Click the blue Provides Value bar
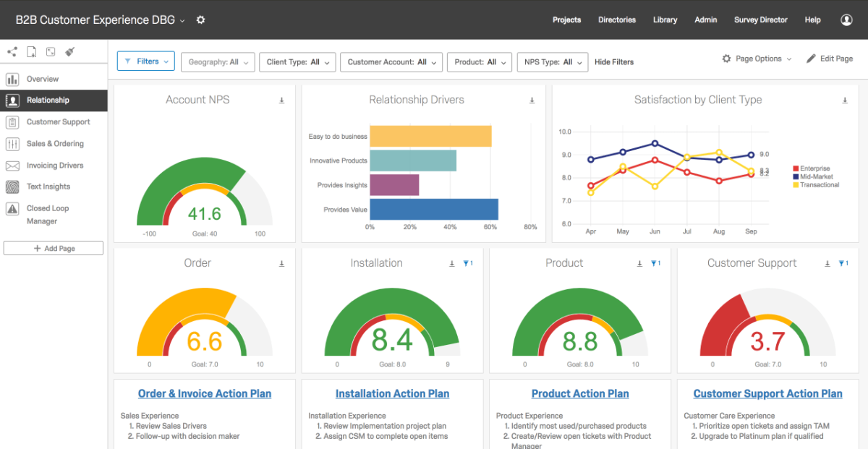 click(433, 209)
